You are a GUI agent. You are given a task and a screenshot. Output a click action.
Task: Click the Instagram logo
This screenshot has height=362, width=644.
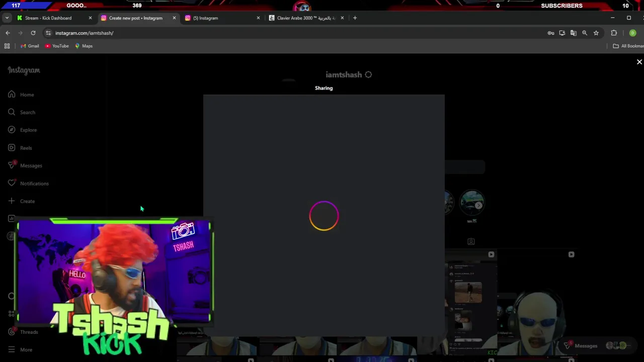coord(24,70)
